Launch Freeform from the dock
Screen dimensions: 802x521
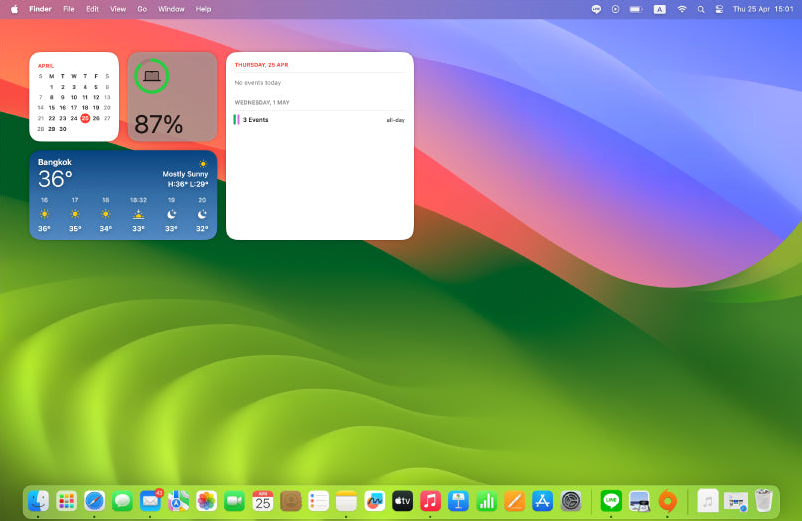(x=374, y=501)
